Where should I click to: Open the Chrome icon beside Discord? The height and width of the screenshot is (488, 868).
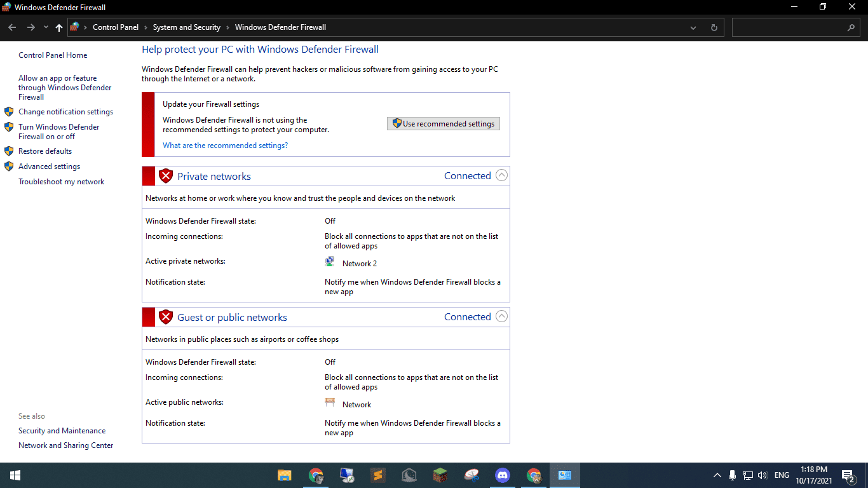pyautogui.click(x=534, y=475)
